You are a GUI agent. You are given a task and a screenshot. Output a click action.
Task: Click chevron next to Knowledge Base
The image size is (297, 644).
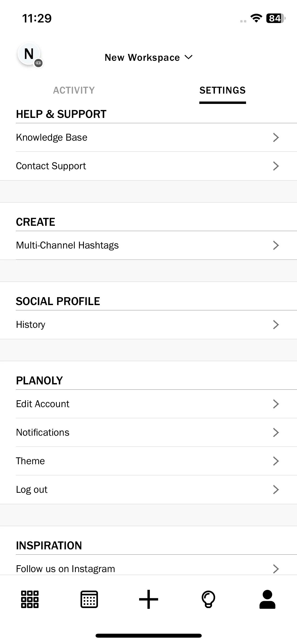point(276,137)
